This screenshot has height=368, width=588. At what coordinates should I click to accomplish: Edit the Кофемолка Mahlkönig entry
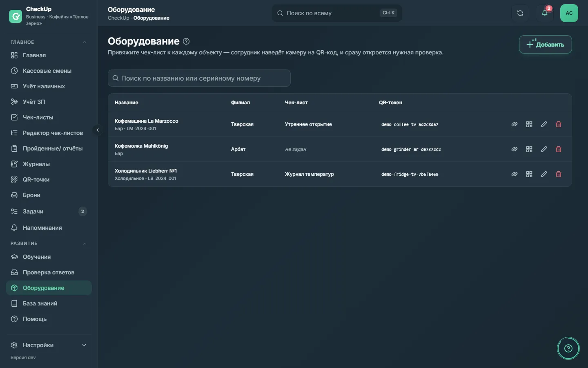[544, 149]
